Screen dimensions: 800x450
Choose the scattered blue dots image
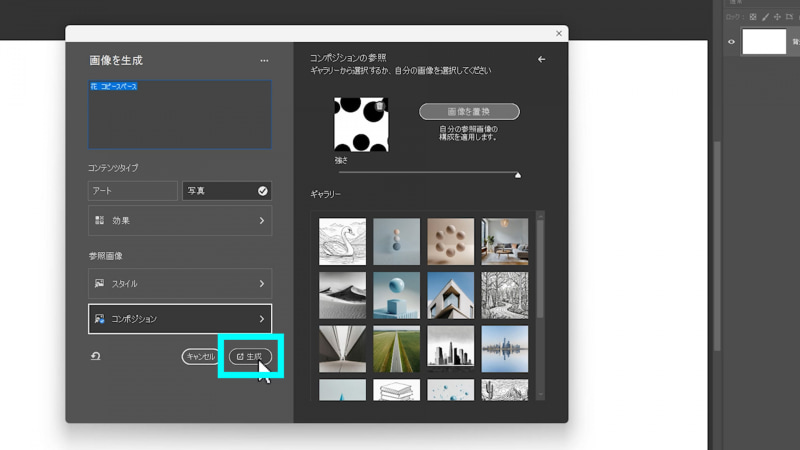[451, 390]
